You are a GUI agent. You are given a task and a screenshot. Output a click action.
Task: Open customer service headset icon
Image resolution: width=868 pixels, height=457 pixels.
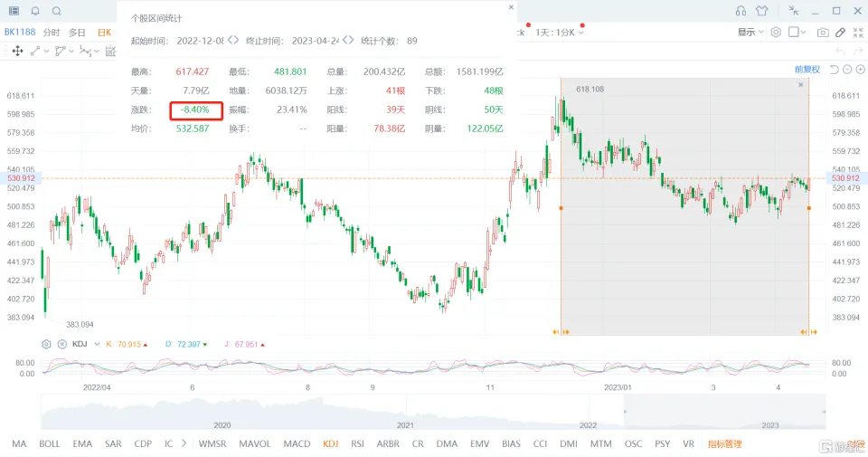(x=741, y=11)
